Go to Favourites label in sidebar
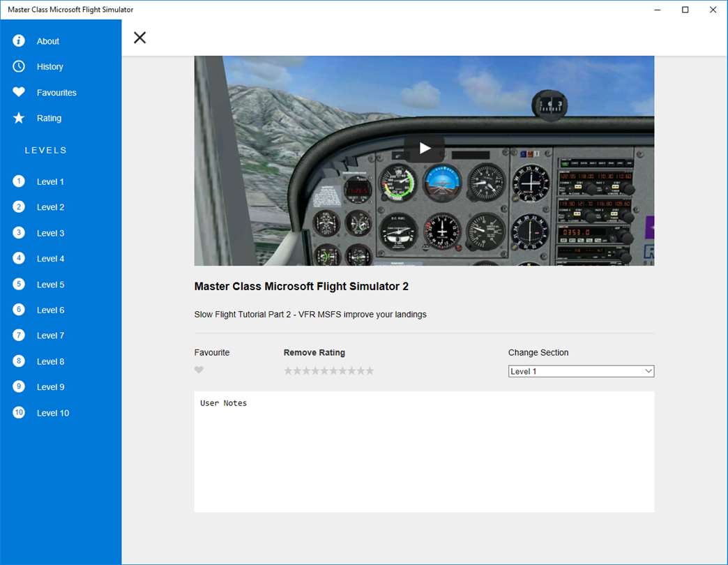The width and height of the screenshot is (728, 565). pyautogui.click(x=56, y=92)
